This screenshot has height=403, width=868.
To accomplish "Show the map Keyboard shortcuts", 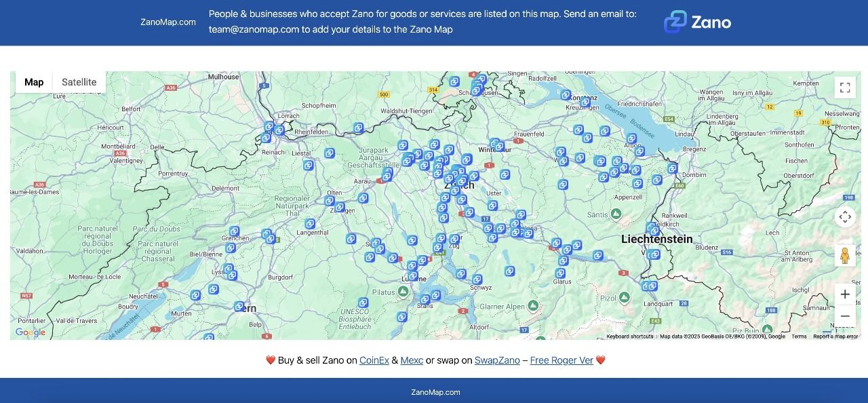I will (x=629, y=337).
